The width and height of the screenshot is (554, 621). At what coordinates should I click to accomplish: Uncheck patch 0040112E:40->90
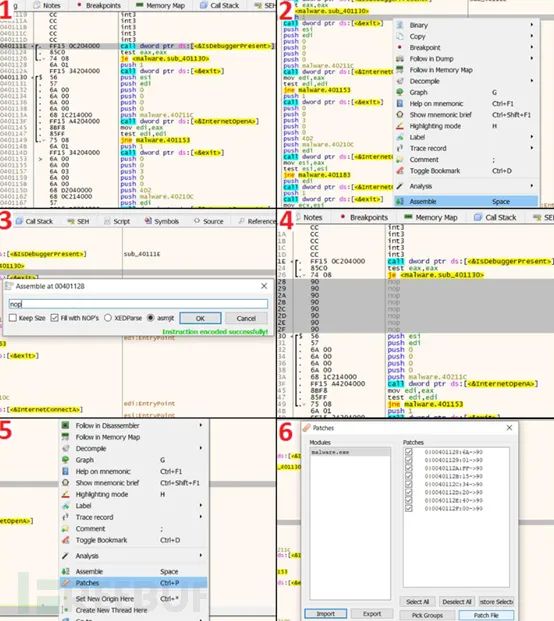coord(409,501)
